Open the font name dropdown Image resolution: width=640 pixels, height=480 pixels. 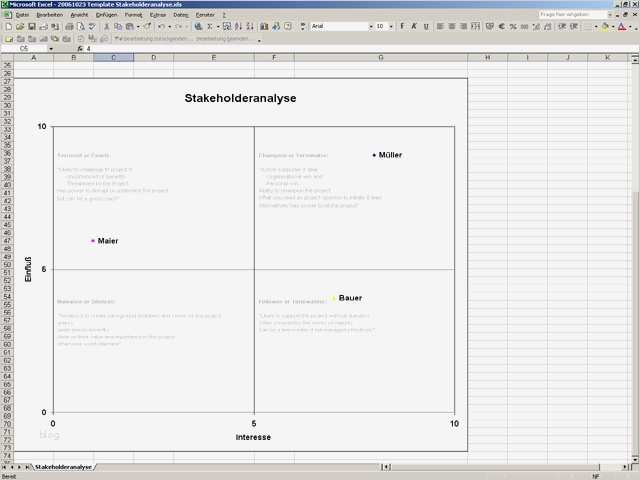(371, 27)
